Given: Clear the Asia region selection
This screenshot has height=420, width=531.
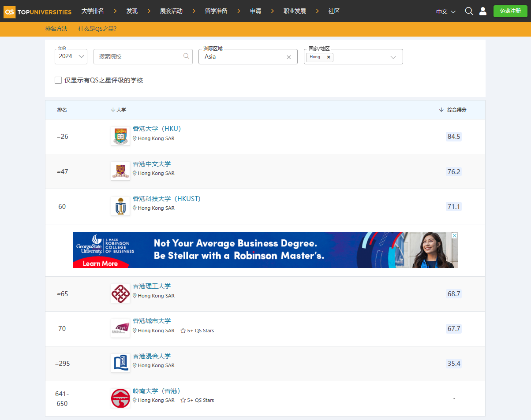Looking at the screenshot, I should click(289, 57).
